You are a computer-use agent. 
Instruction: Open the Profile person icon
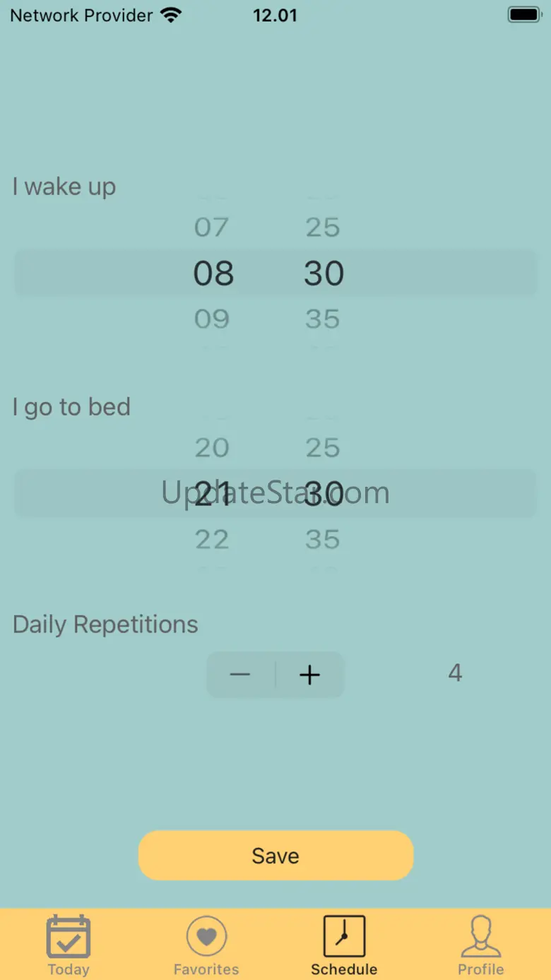coord(480,937)
